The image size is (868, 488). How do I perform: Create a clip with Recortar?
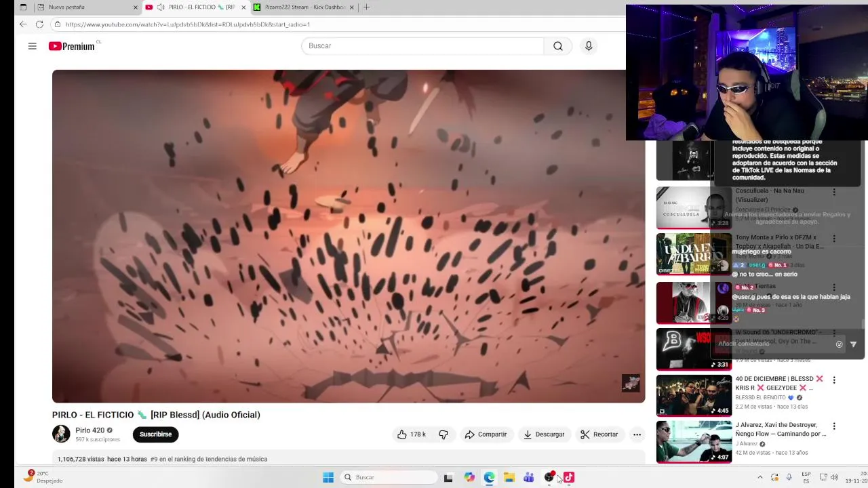599,434
